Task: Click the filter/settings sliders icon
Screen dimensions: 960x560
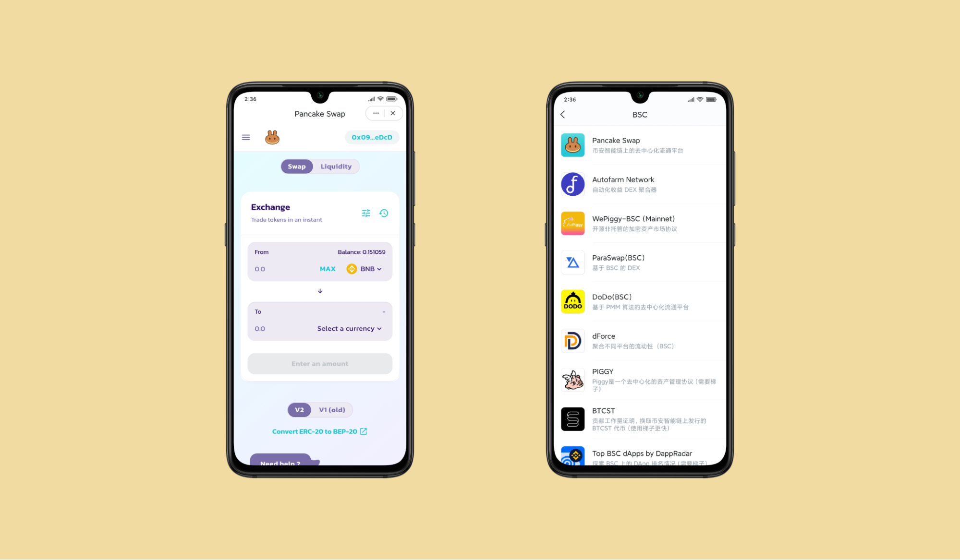Action: 366,213
